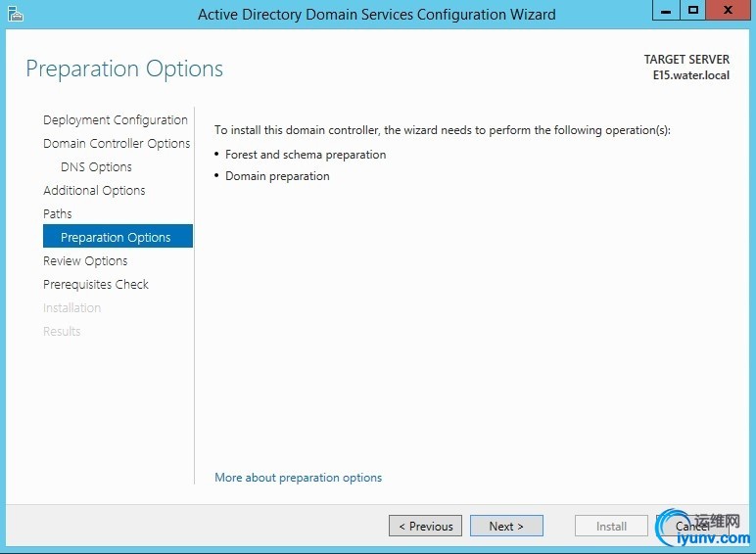
Task: Click the disabled Installation step
Action: pos(71,307)
